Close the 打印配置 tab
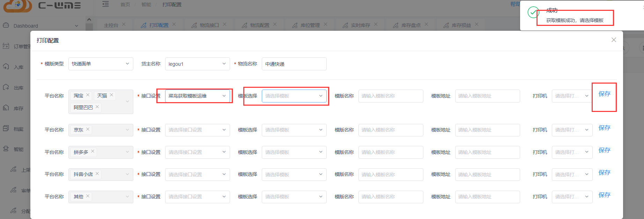The width and height of the screenshot is (644, 219). pyautogui.click(x=174, y=24)
